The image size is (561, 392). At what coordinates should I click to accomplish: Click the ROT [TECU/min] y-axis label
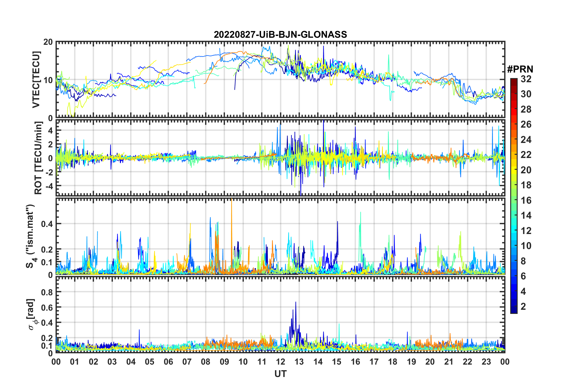click(x=38, y=158)
